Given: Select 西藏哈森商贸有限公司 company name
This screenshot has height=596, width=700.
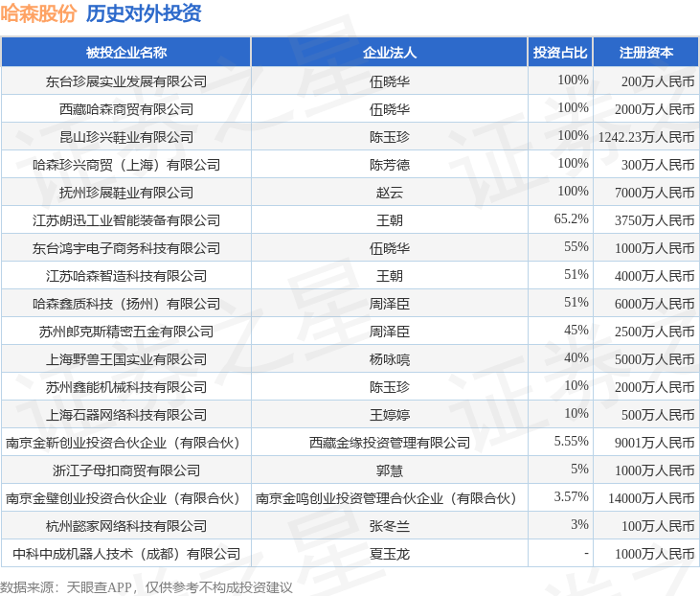Looking at the screenshot, I should click(x=126, y=109).
